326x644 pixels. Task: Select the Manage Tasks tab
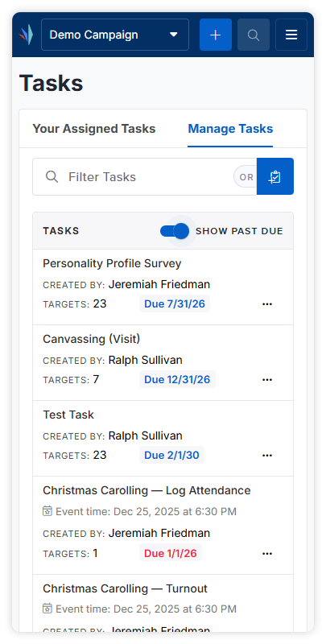pyautogui.click(x=230, y=129)
